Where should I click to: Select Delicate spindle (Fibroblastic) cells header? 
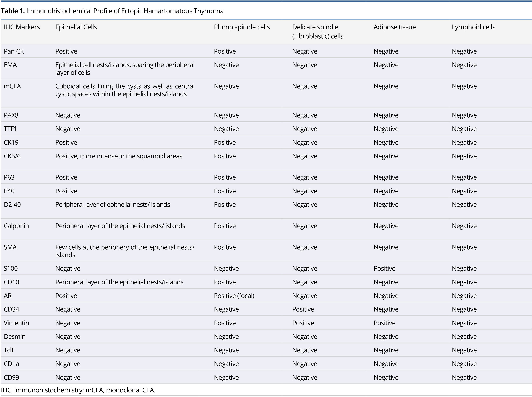point(318,32)
